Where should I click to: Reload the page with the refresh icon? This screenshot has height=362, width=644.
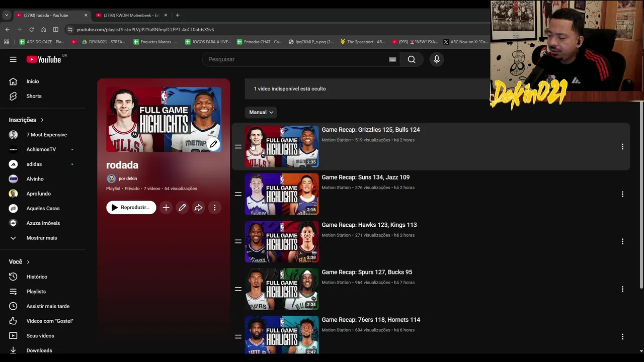pos(31,29)
